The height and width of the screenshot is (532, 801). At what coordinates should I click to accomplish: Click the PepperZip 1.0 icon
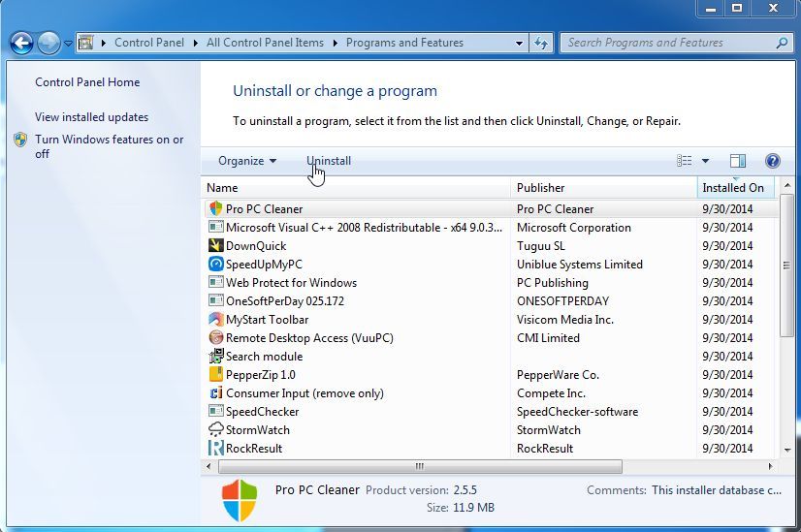pyautogui.click(x=216, y=374)
